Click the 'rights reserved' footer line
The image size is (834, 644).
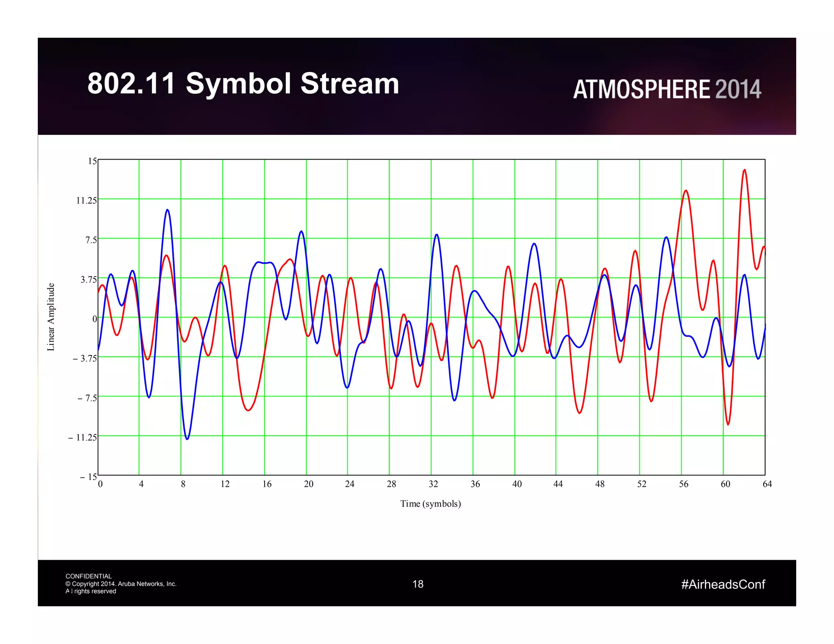pyautogui.click(x=91, y=591)
